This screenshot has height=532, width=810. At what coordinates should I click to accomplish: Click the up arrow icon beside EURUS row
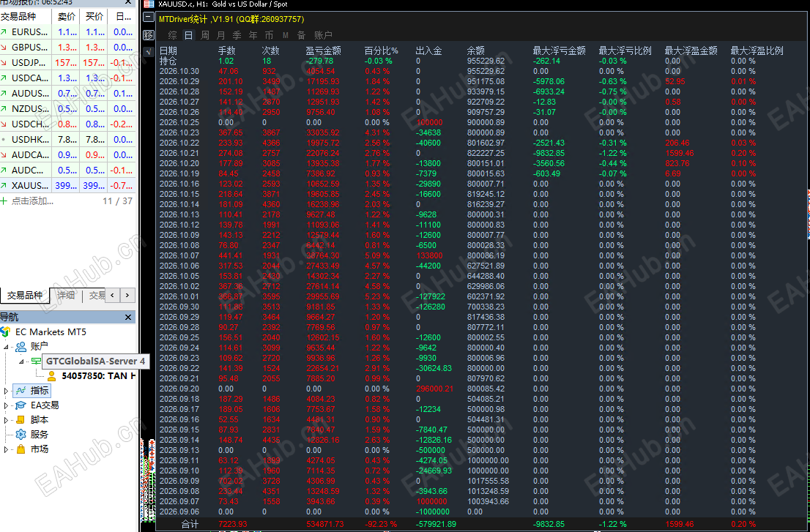coord(4,32)
